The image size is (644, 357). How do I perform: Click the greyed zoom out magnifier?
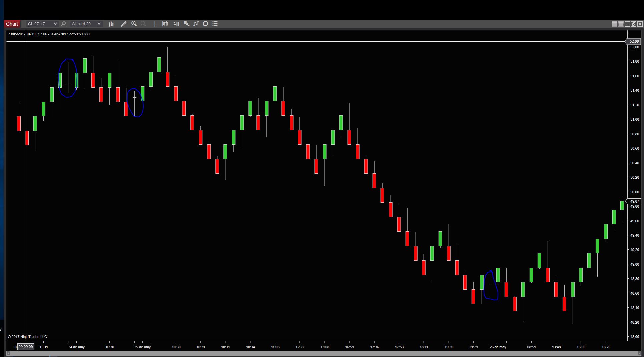tap(143, 24)
